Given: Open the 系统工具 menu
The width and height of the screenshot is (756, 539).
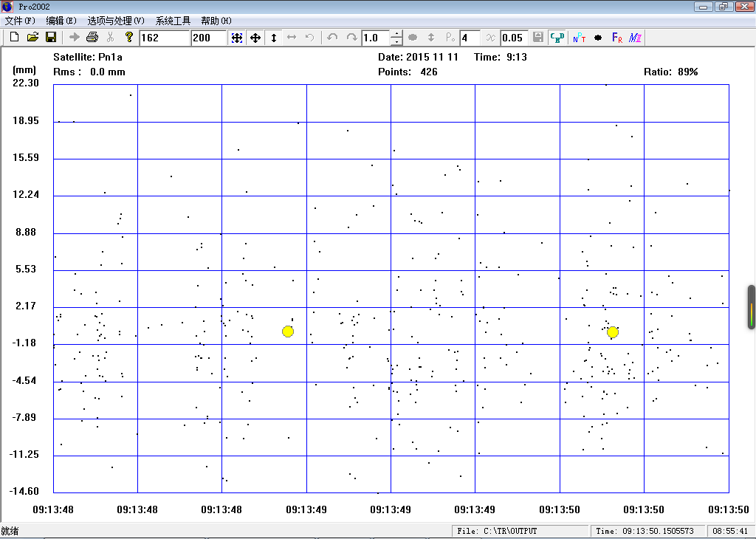Looking at the screenshot, I should (x=173, y=21).
